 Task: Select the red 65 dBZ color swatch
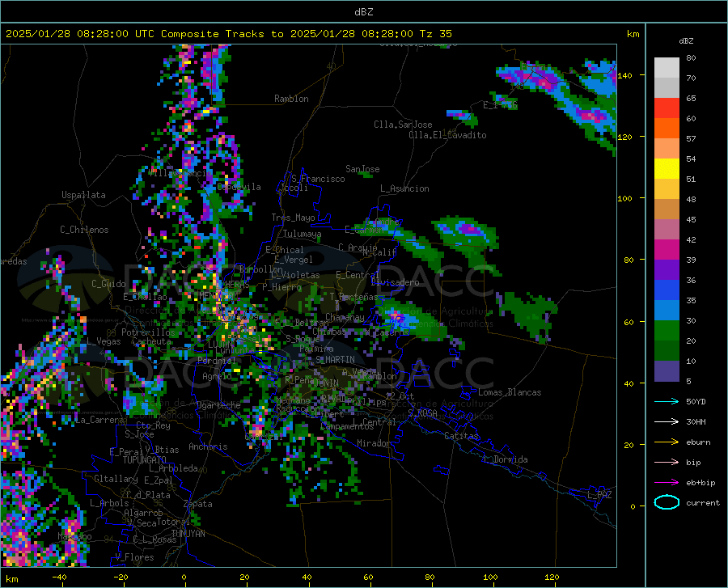[667, 108]
